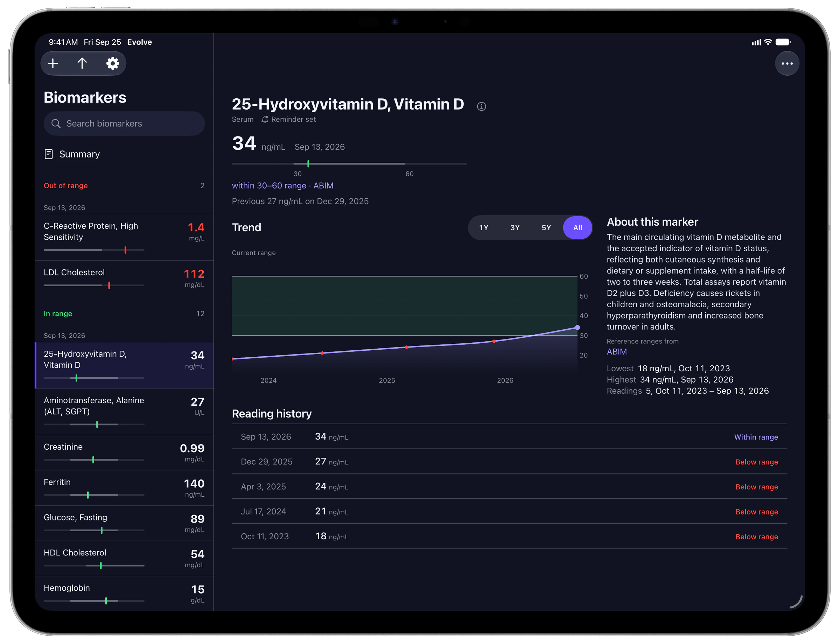The width and height of the screenshot is (840, 644).
Task: Select the Ferritin biomarker
Action: [124, 488]
